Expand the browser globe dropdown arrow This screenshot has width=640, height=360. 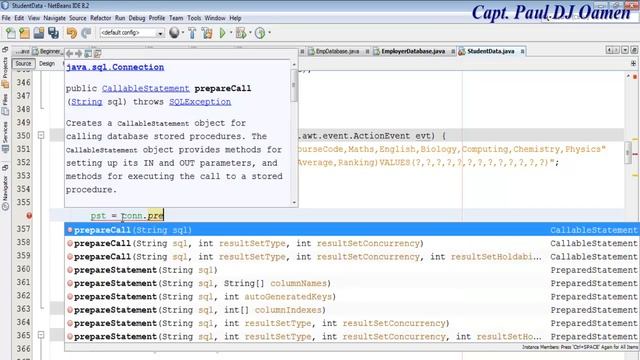point(182,33)
